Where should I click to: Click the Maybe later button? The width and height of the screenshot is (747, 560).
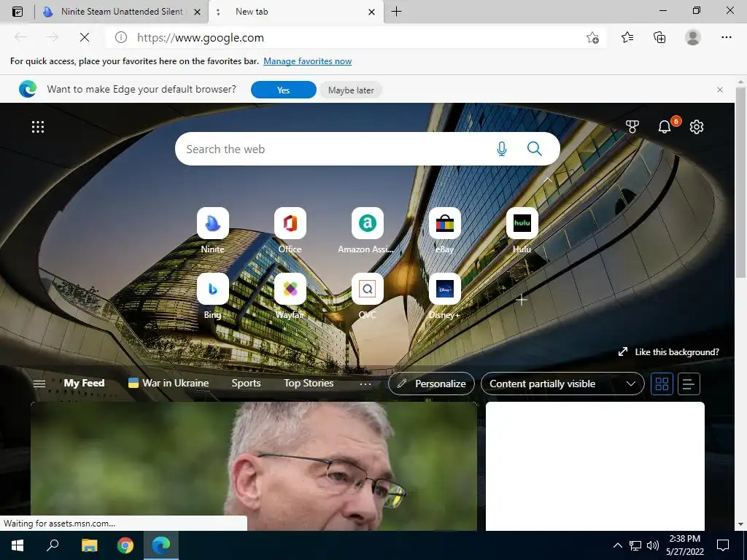click(x=351, y=90)
